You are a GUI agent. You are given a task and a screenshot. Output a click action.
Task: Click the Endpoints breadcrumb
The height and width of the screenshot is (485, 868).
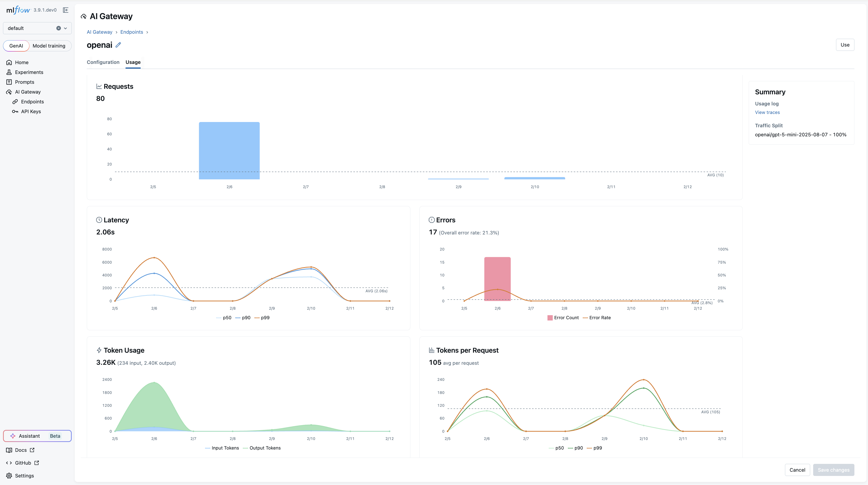tap(131, 32)
